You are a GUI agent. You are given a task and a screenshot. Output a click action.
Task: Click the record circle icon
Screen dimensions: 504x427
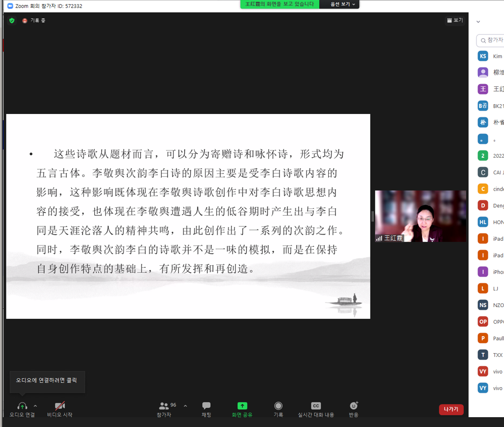click(279, 406)
